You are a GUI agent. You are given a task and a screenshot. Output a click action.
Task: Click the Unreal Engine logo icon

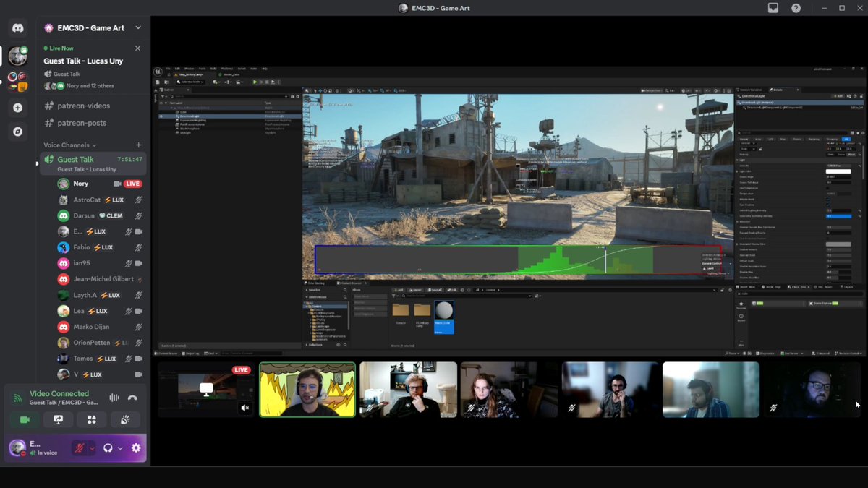coord(158,72)
